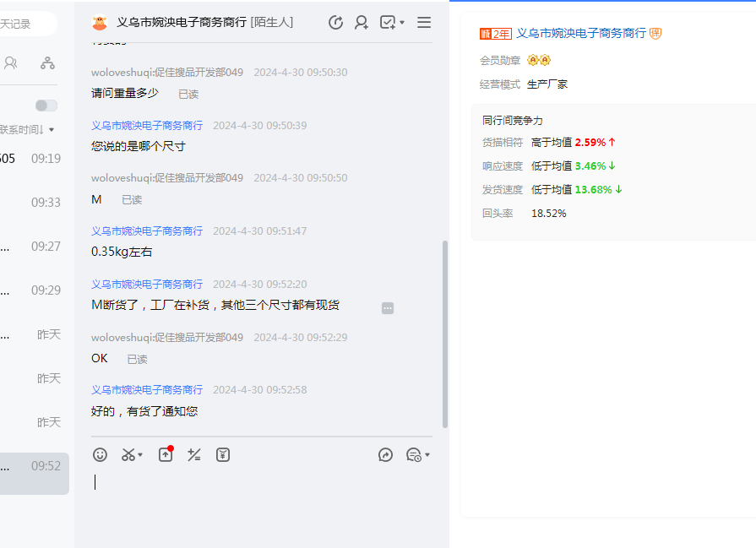Open the organization structure icon in sidebar
The image size is (756, 548).
pyautogui.click(x=48, y=62)
